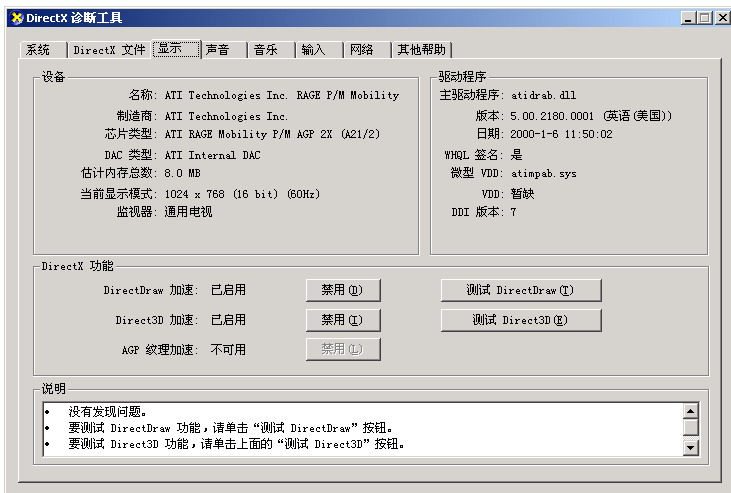Disable DirectDraw acceleration with 禁用(D)

tap(343, 290)
